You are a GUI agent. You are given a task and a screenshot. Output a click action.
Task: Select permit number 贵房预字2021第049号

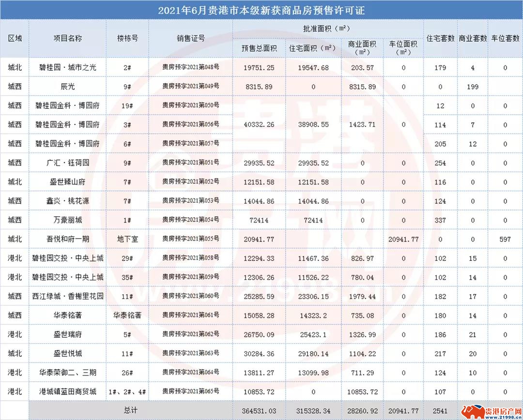[x=190, y=86]
